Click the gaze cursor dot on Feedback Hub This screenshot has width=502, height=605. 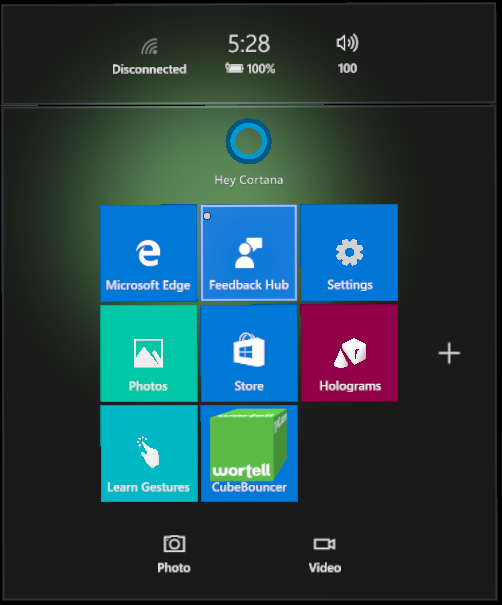[207, 216]
